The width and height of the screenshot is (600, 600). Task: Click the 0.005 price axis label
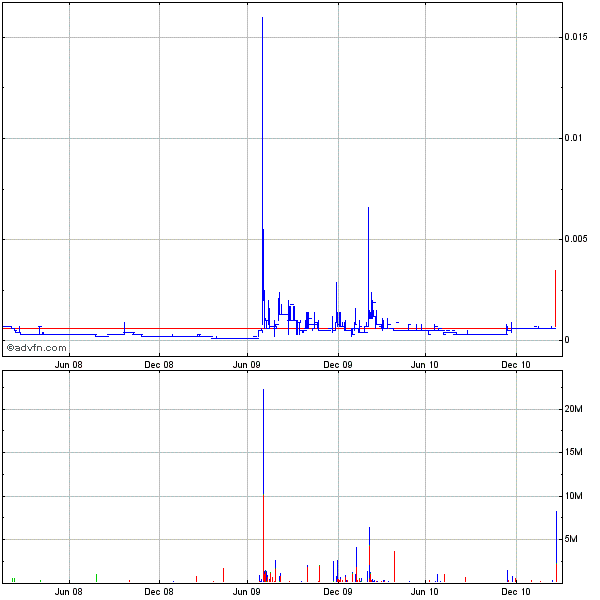pyautogui.click(x=575, y=239)
